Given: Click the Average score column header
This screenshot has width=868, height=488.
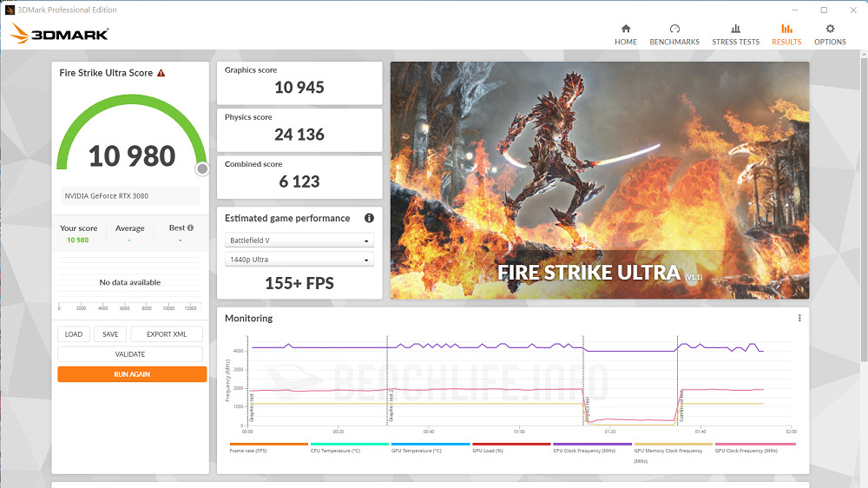Looking at the screenshot, I should [129, 228].
